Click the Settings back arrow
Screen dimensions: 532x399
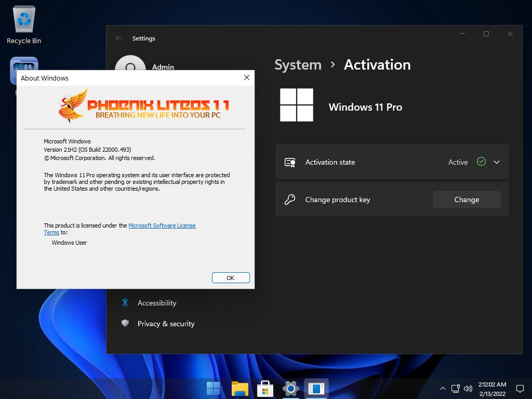click(x=119, y=38)
